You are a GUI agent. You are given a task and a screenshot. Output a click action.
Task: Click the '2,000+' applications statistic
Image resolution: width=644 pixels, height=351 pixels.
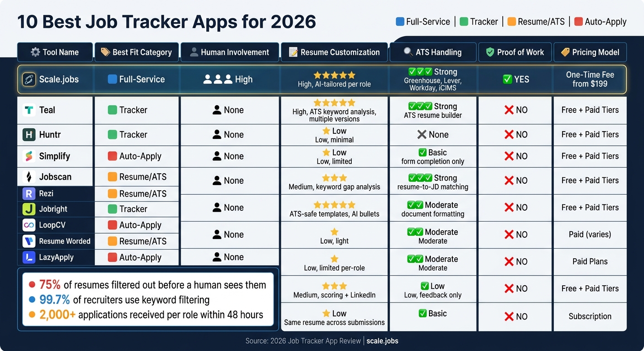point(57,315)
